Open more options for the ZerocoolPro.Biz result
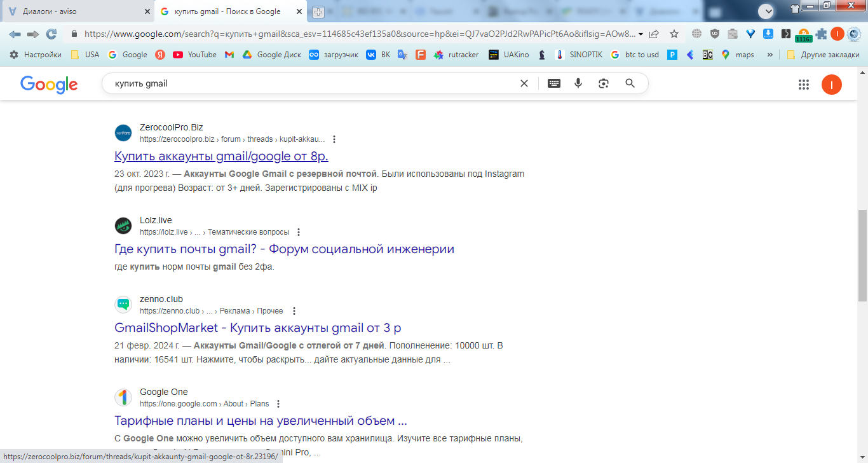This screenshot has height=463, width=868. click(x=335, y=139)
